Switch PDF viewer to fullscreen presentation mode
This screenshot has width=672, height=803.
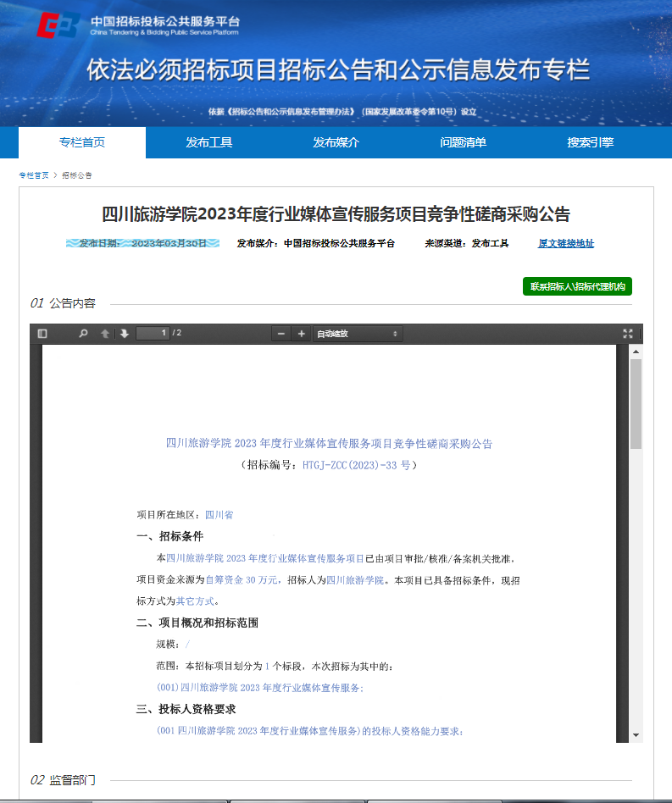coord(628,334)
